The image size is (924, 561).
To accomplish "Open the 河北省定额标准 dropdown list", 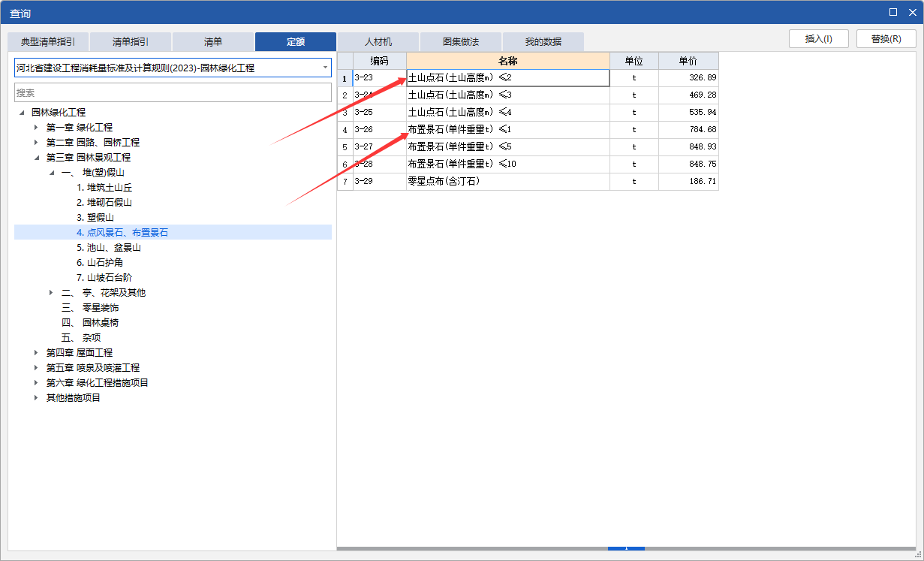I will click(323, 67).
